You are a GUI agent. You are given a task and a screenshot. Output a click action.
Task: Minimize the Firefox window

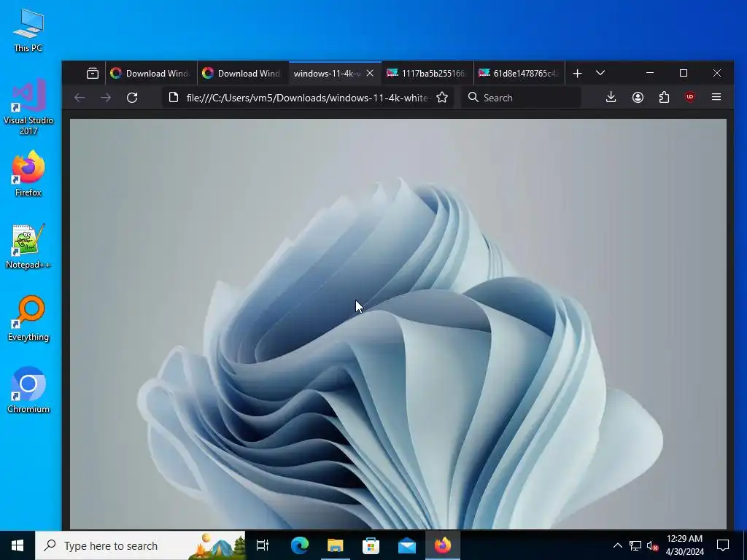(x=650, y=73)
